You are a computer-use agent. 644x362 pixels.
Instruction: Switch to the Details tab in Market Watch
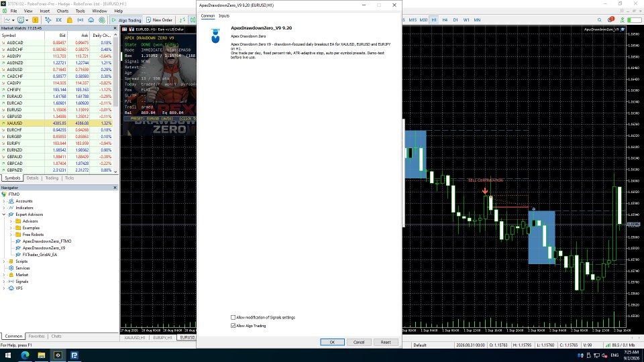pos(32,178)
